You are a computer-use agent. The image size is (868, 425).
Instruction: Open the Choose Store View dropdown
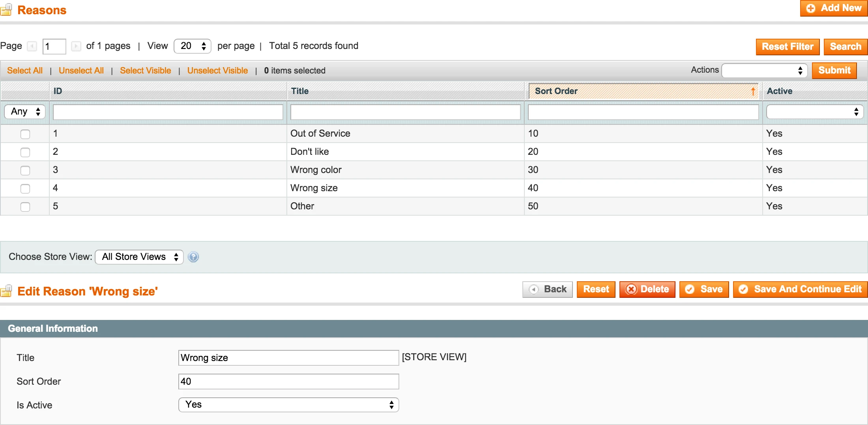click(139, 257)
